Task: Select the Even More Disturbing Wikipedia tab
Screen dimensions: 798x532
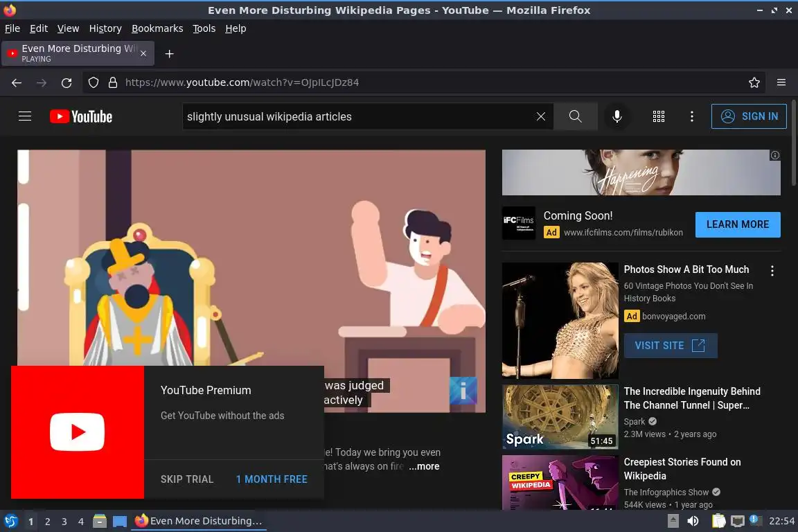Action: (78, 53)
